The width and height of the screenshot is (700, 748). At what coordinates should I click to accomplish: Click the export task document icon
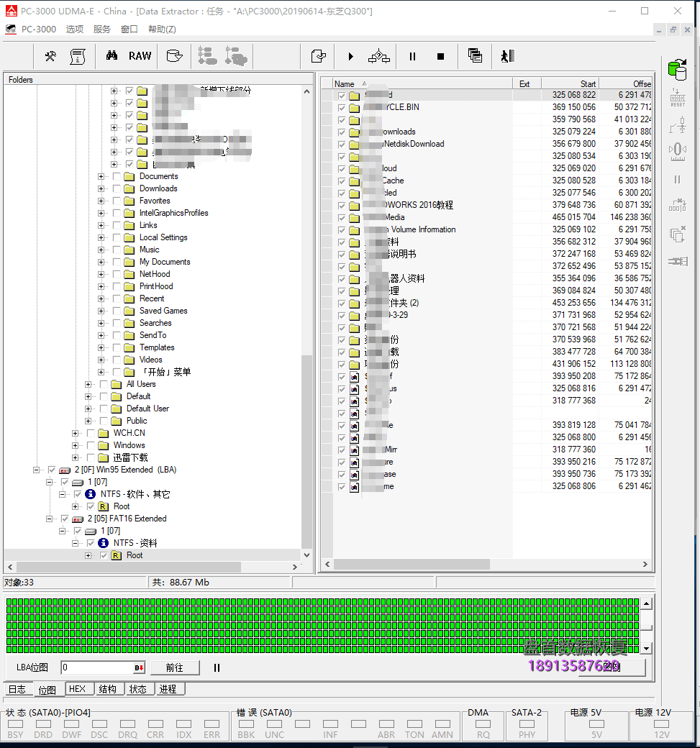318,56
